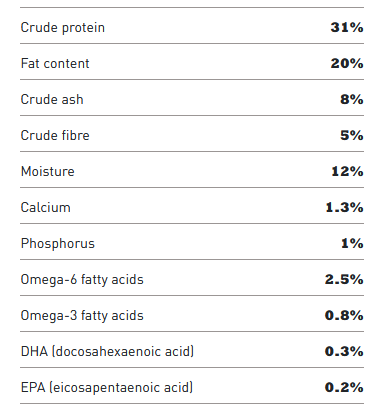This screenshot has width=383, height=414.
Task: Click the DHA (docosahexaenoic acid) label
Action: click(107, 352)
